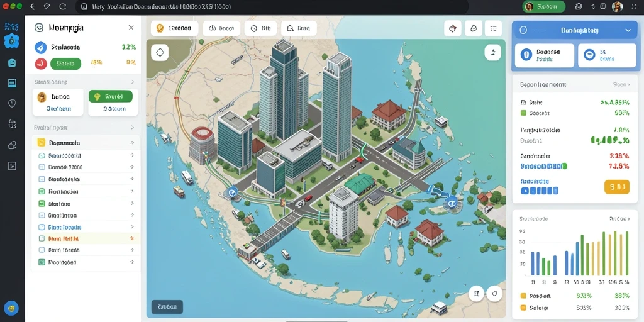644x322 pixels.
Task: Open the teal chat bubble icon in sidebar
Action: coord(12,63)
